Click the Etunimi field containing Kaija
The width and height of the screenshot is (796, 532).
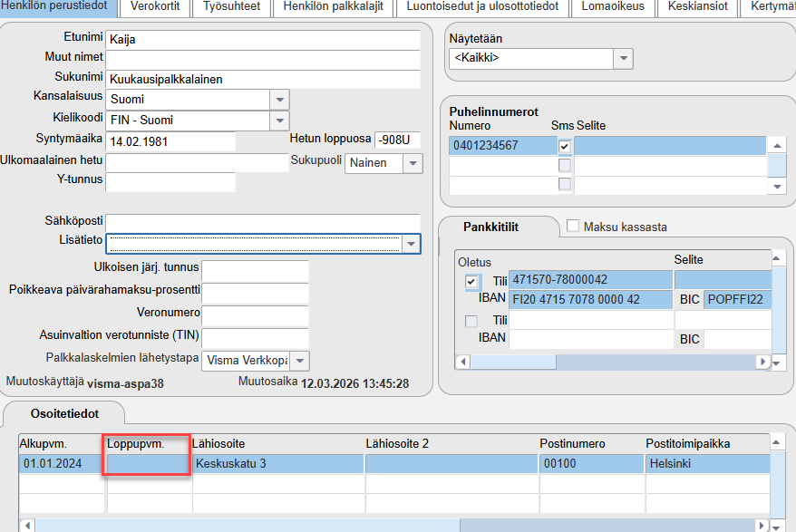(x=263, y=40)
